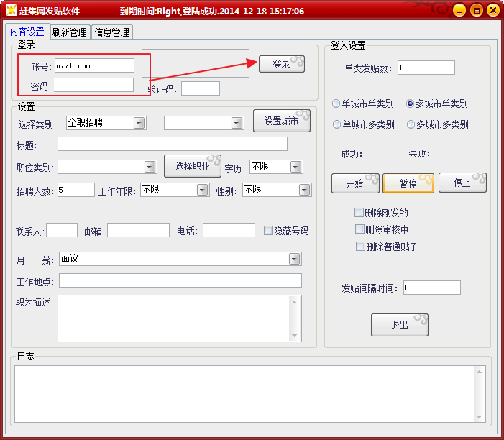The image size is (504, 440).
Task: Expand the 月薪 面议 dropdown
Action: click(295, 259)
